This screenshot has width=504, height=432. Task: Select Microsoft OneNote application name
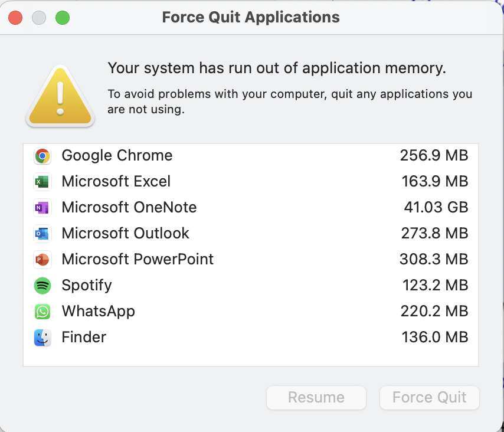(x=129, y=207)
